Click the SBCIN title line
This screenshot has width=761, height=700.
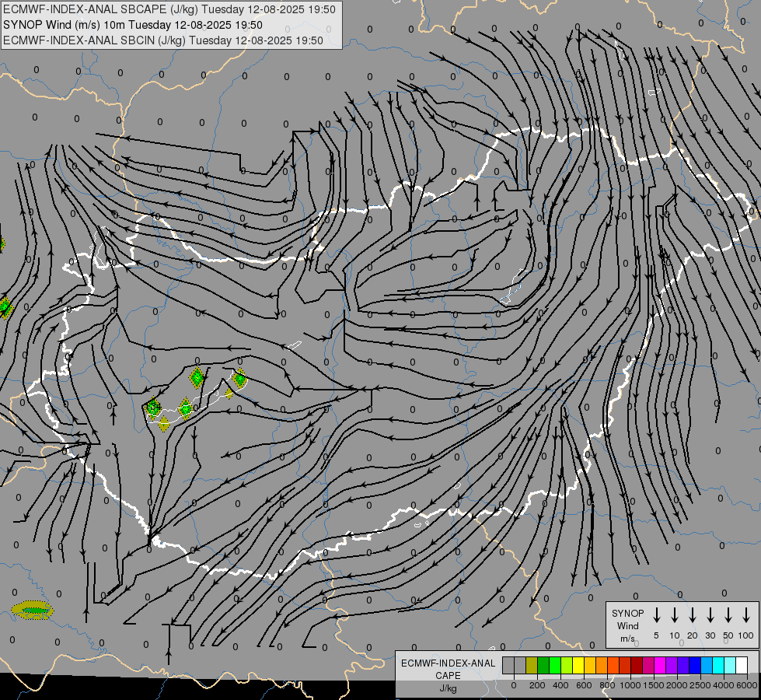pos(163,40)
